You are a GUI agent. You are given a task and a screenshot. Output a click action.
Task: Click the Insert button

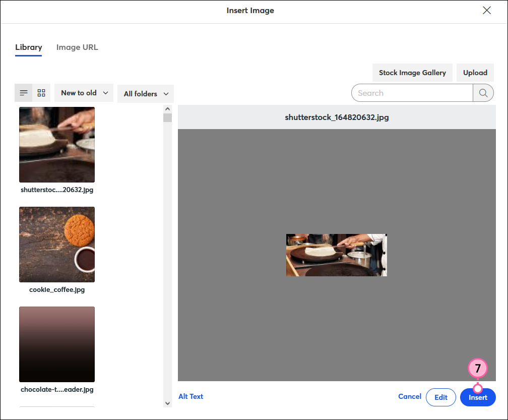[x=478, y=397]
